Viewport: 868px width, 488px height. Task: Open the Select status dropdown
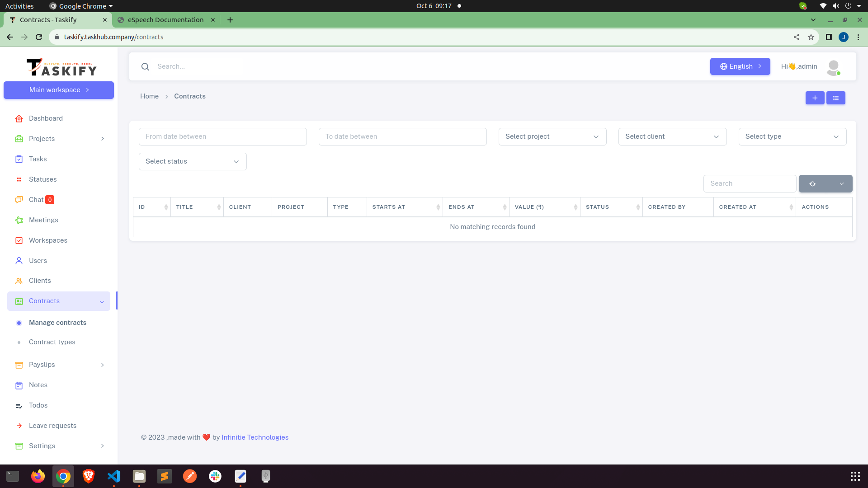click(192, 161)
